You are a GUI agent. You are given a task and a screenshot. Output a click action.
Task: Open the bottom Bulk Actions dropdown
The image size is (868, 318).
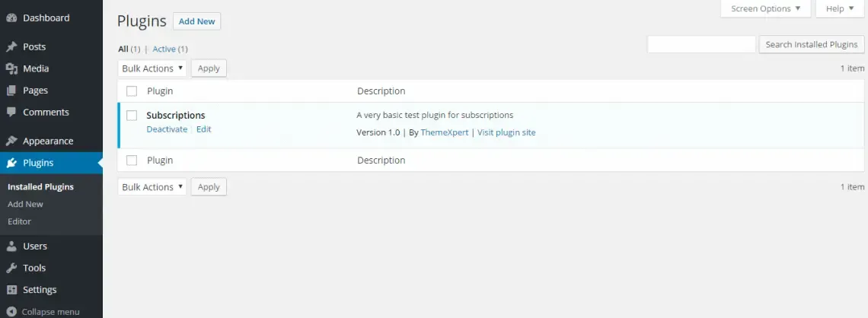(x=152, y=187)
